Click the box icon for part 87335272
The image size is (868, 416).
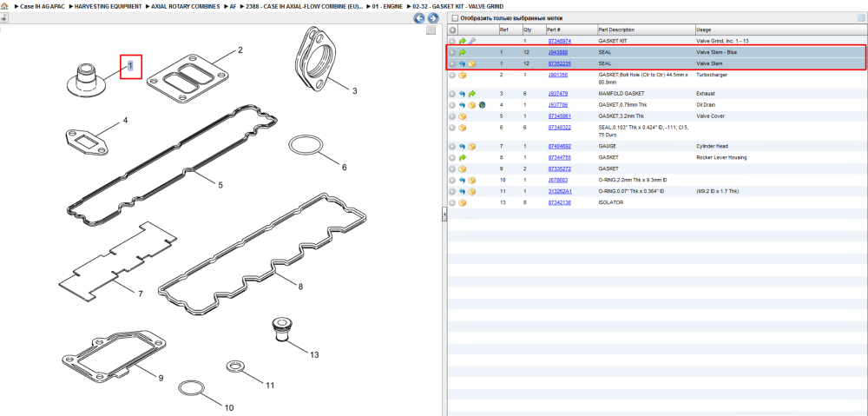[463, 168]
